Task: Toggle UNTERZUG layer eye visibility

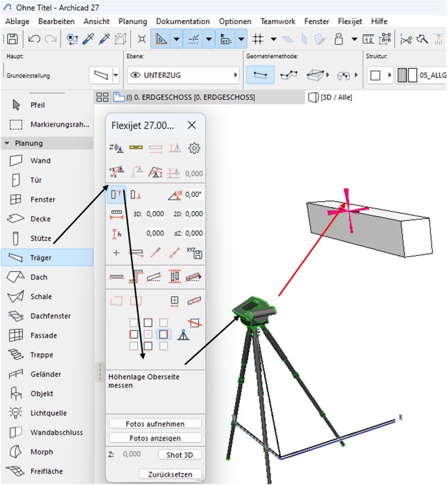Action: (135, 75)
